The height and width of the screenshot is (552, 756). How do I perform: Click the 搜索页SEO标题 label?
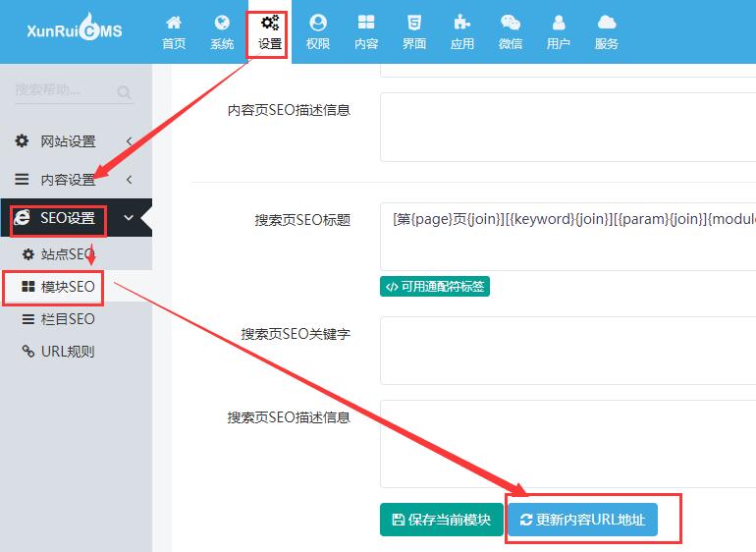pos(302,220)
